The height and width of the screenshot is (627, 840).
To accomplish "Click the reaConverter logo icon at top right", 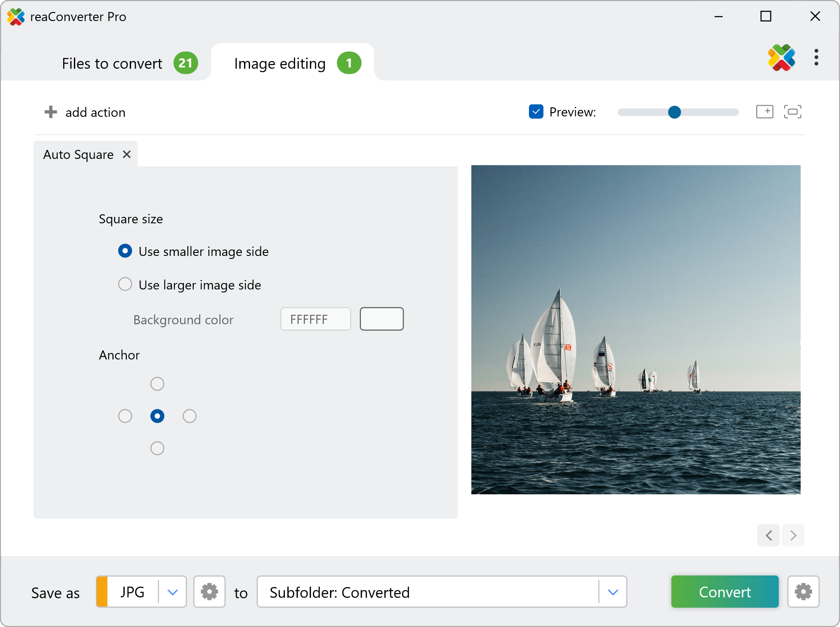I will pos(781,57).
